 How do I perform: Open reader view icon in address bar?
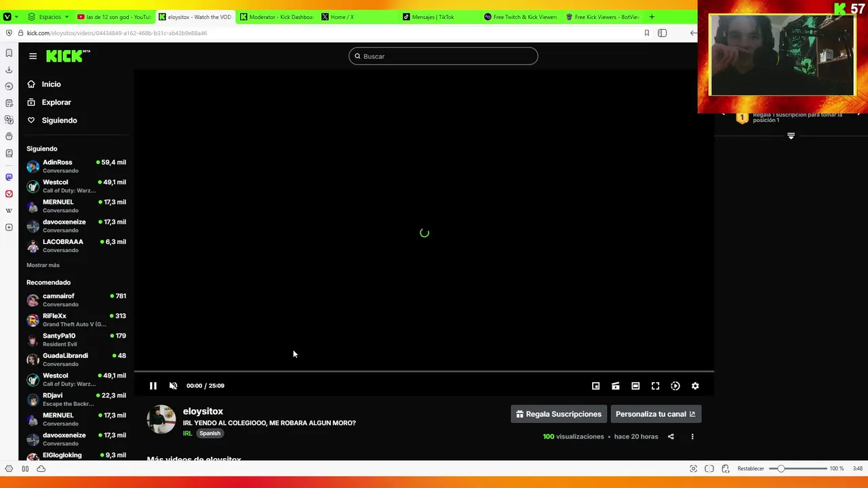click(663, 33)
